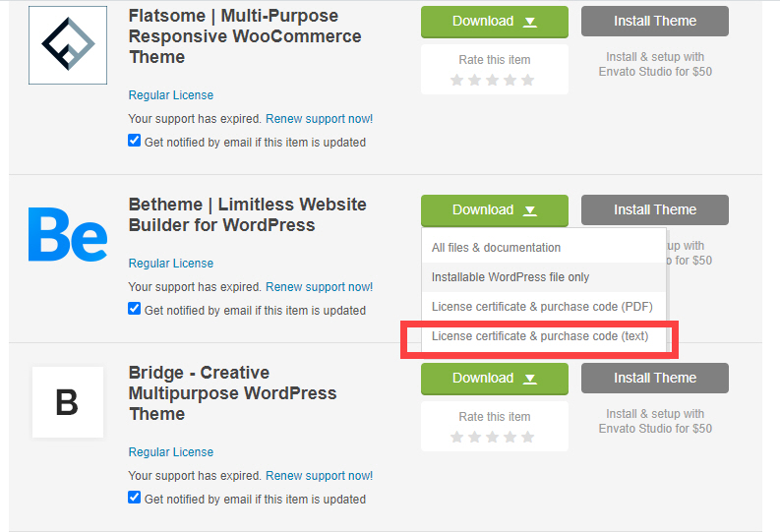The height and width of the screenshot is (532, 780).
Task: Select License certificate & purchase code (text)
Action: (544, 336)
